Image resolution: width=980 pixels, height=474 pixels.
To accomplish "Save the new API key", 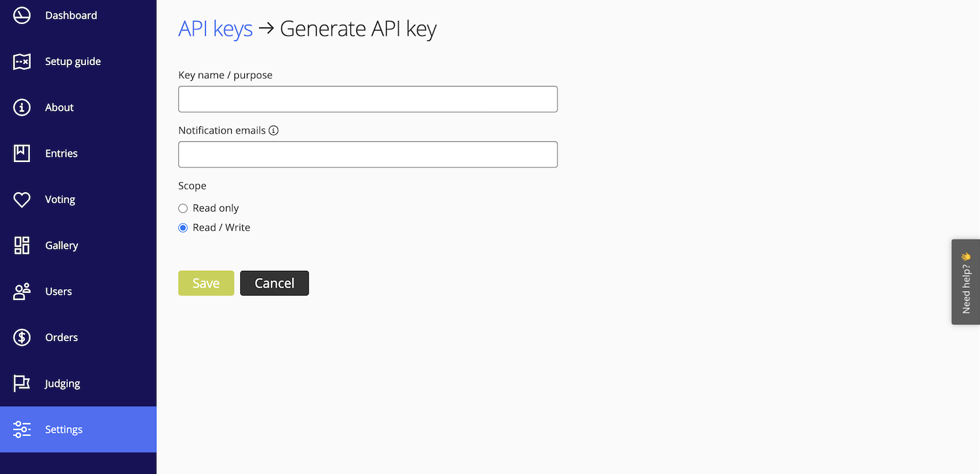I will coord(206,283).
